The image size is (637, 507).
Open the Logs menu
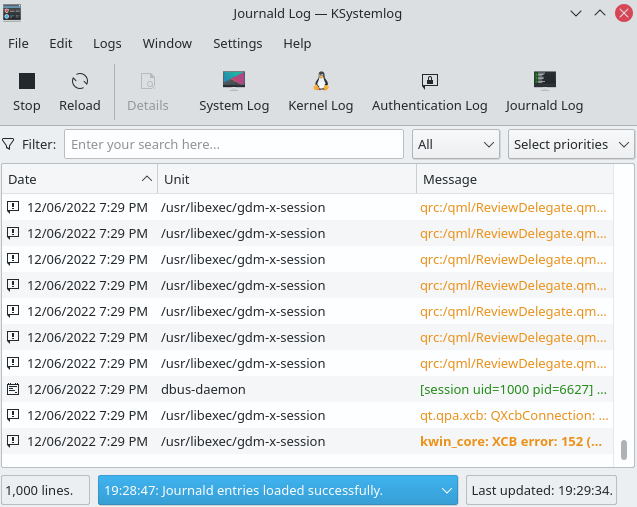click(107, 43)
